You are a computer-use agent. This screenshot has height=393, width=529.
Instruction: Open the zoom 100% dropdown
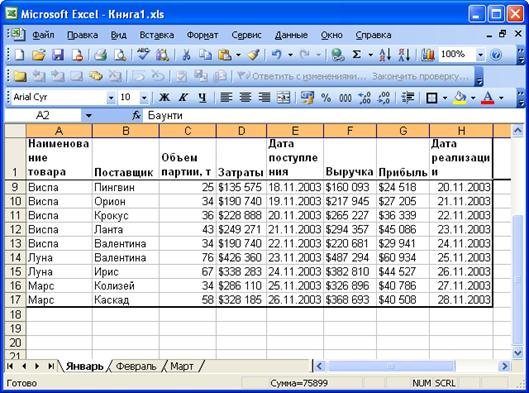(480, 55)
